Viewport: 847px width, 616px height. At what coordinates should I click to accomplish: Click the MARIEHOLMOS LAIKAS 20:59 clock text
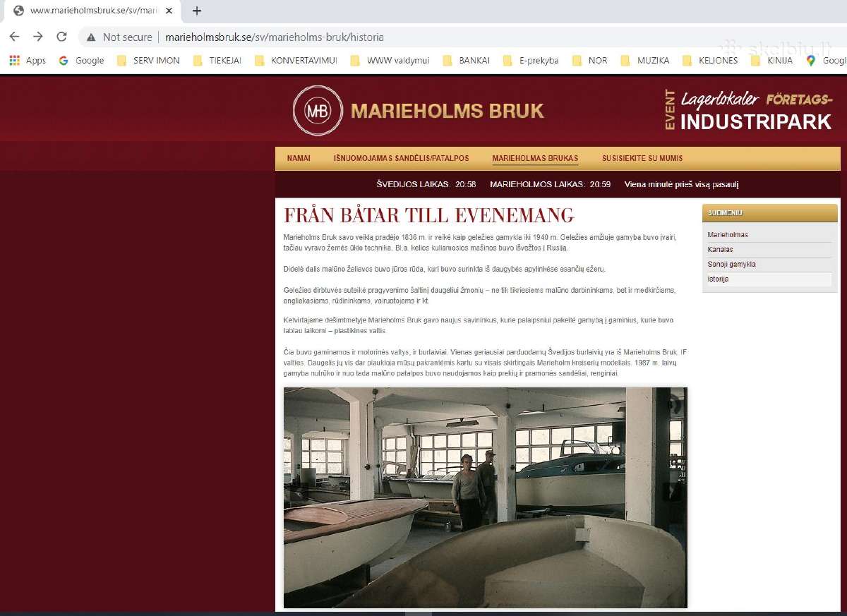(x=551, y=184)
